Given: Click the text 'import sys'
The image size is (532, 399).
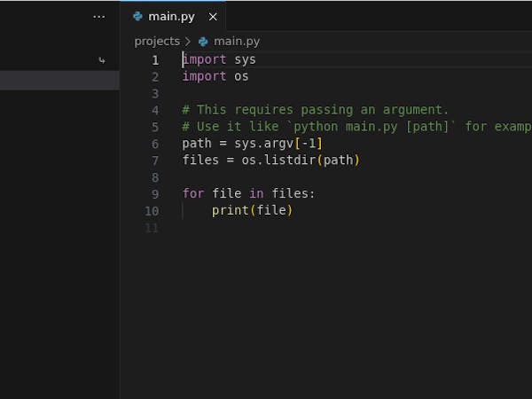Looking at the screenshot, I should pyautogui.click(x=219, y=59).
